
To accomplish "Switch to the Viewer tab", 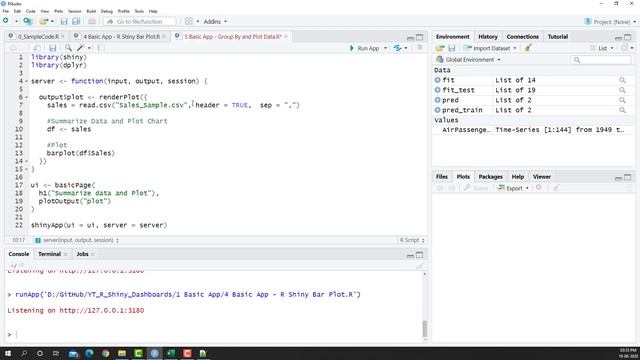I will coord(542,177).
